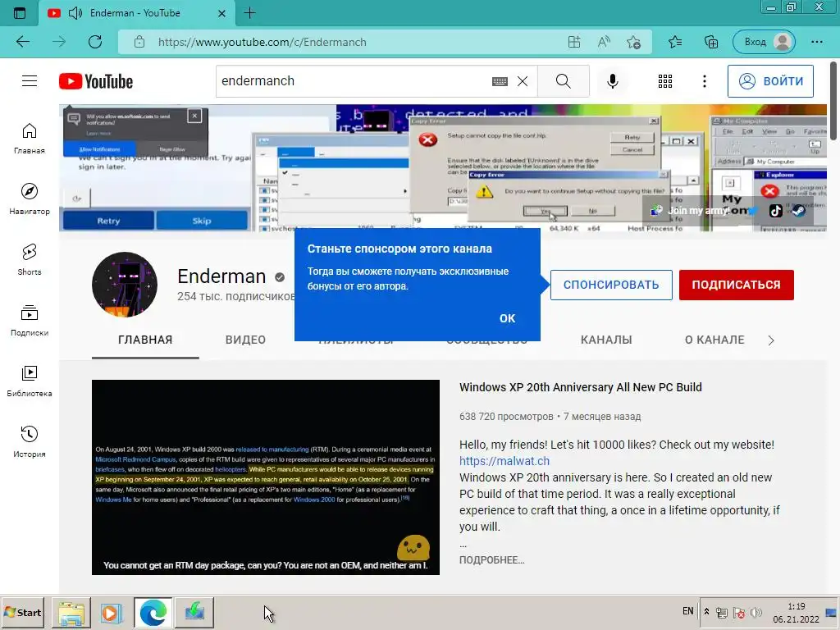Image resolution: width=840 pixels, height=630 pixels.
Task: Click the magnifier search button
Action: point(563,81)
